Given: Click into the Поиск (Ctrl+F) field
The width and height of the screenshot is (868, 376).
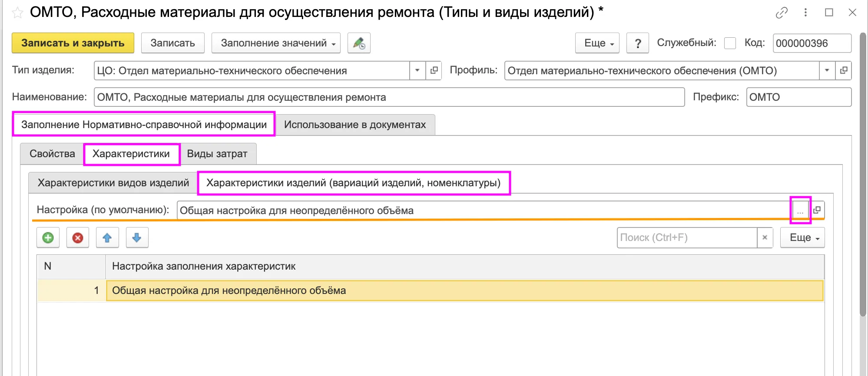Looking at the screenshot, I should point(687,237).
